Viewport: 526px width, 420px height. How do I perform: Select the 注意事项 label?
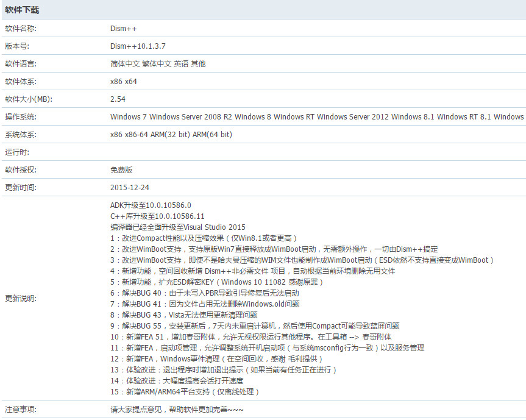(x=21, y=410)
